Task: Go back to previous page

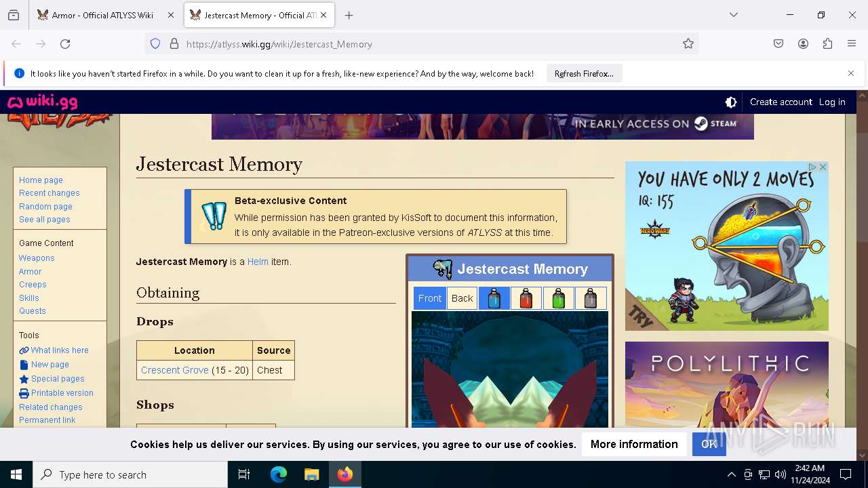Action: (x=16, y=44)
